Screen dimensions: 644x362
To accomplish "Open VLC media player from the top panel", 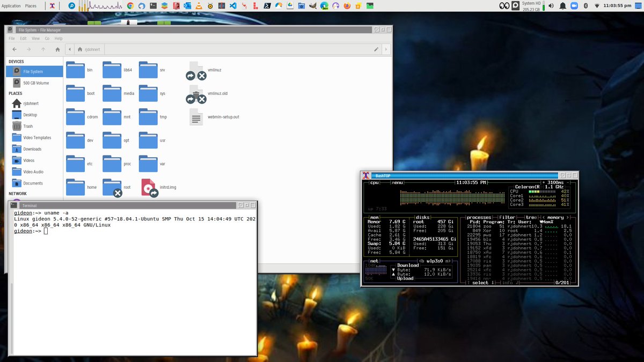I will (199, 6).
